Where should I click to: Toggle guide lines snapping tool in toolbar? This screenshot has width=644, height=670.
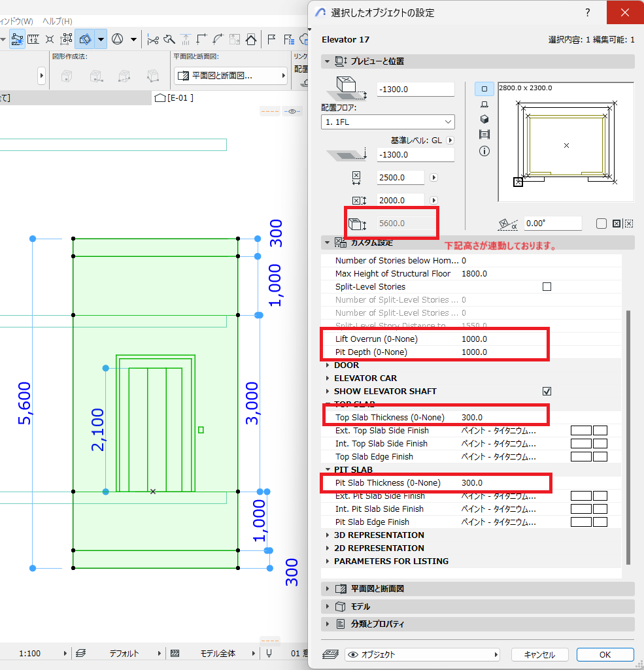coord(17,40)
